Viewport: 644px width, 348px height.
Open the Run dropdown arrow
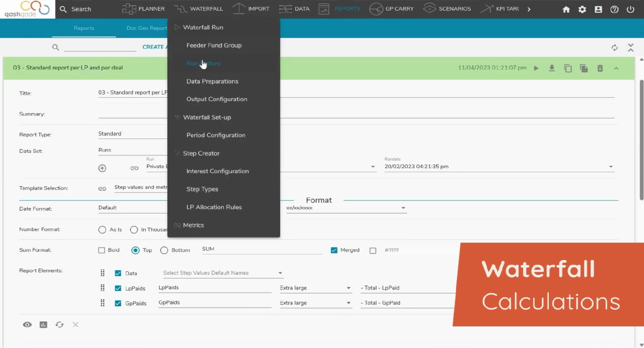[x=373, y=167]
